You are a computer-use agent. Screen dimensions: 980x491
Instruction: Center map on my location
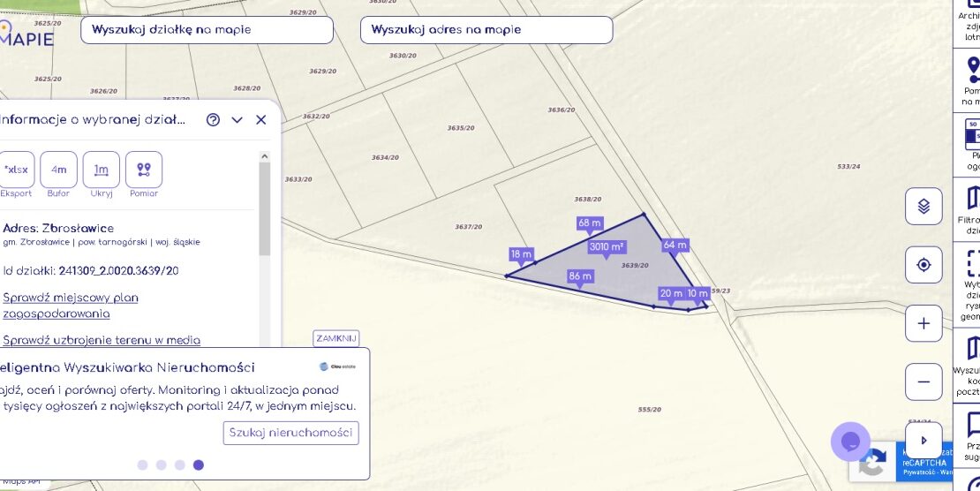point(923,265)
